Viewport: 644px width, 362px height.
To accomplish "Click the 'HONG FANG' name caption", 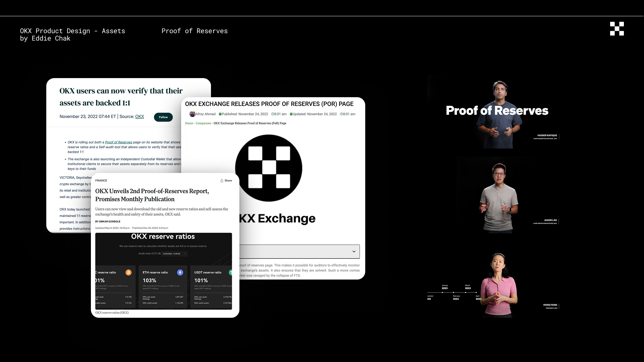I will (x=550, y=305).
